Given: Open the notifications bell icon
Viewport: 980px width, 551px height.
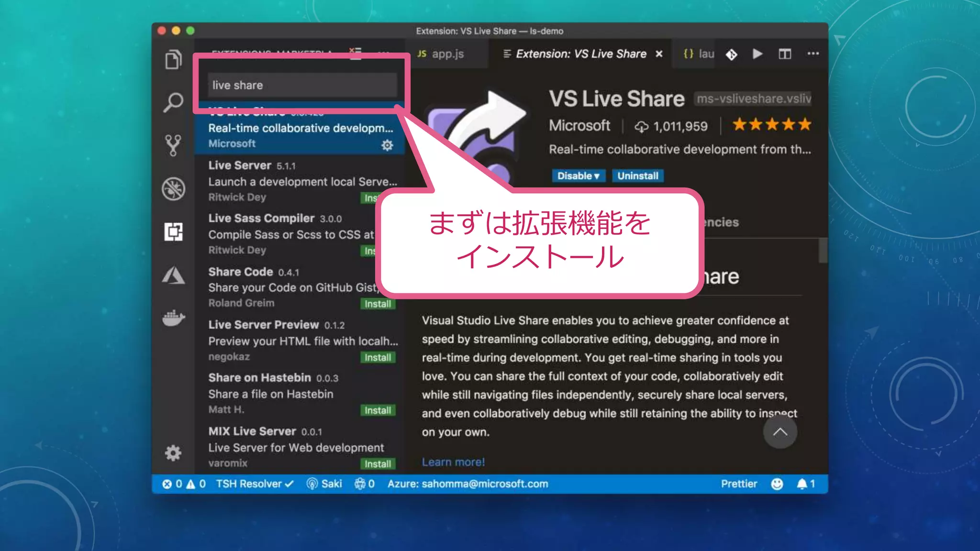Looking at the screenshot, I should pos(805,484).
